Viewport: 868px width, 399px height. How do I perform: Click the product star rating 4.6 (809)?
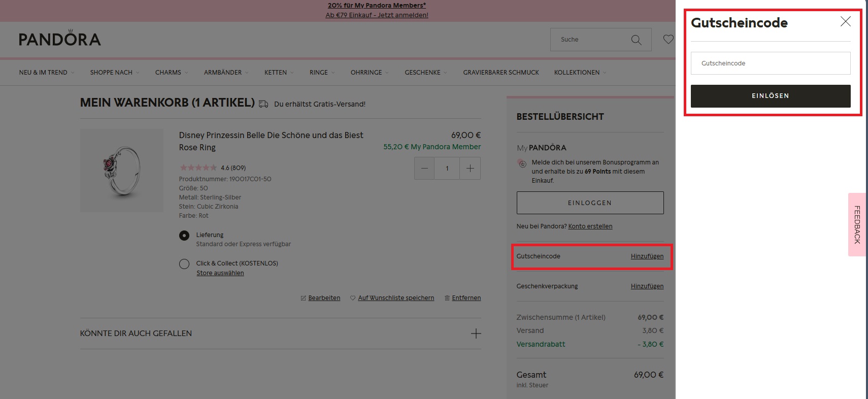pos(213,168)
